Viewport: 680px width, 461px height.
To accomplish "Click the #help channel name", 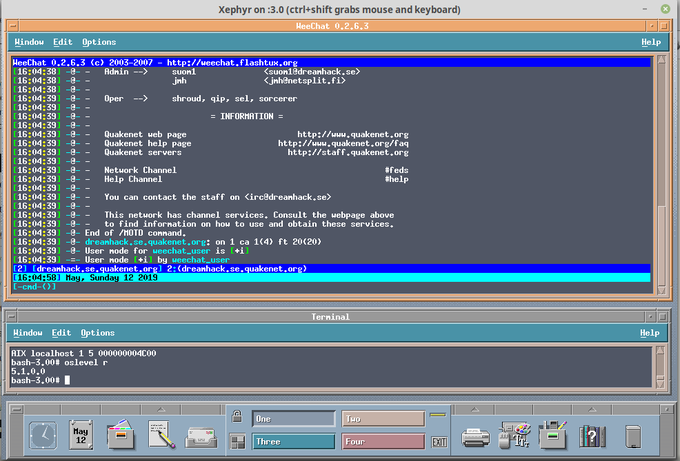I will tap(396, 179).
